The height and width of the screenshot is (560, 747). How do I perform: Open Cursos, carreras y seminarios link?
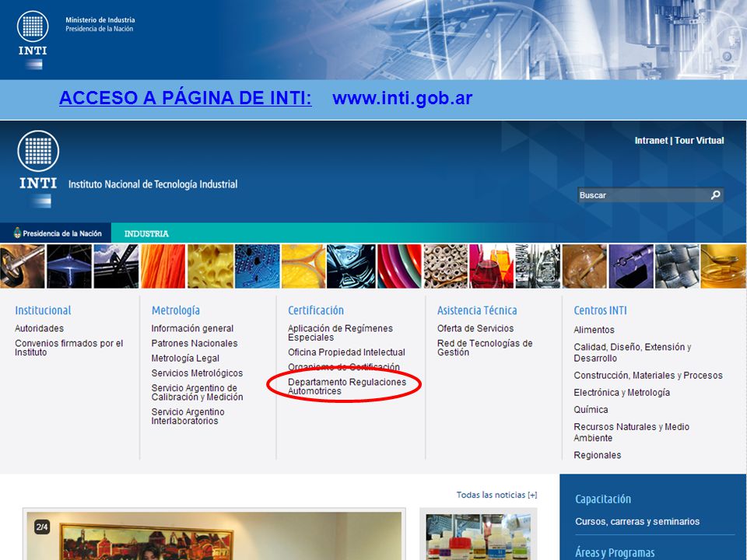pyautogui.click(x=637, y=521)
